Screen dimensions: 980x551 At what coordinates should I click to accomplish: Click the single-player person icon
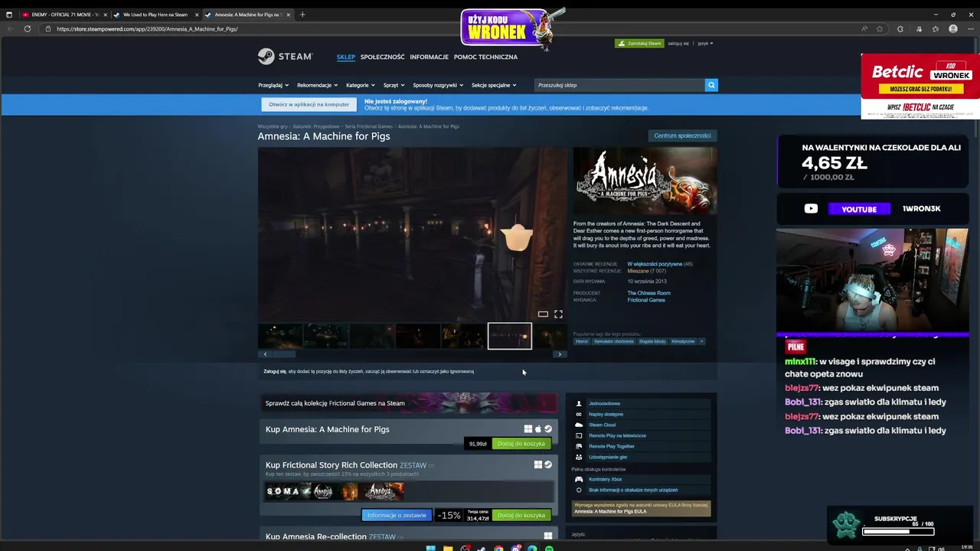579,403
